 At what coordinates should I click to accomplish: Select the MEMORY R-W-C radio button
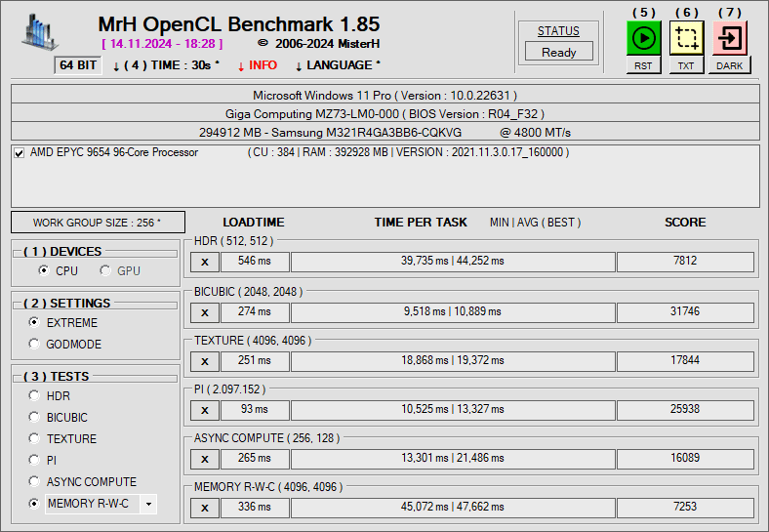pos(34,504)
